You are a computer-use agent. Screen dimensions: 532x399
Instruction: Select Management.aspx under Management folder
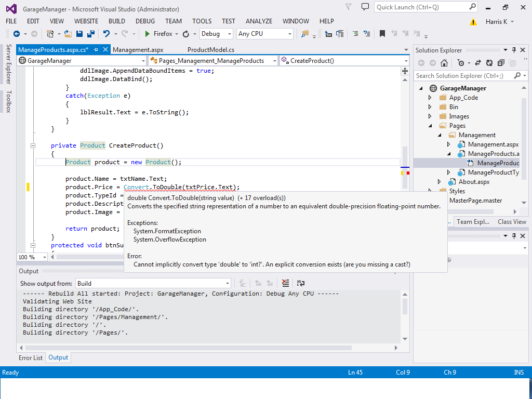493,144
